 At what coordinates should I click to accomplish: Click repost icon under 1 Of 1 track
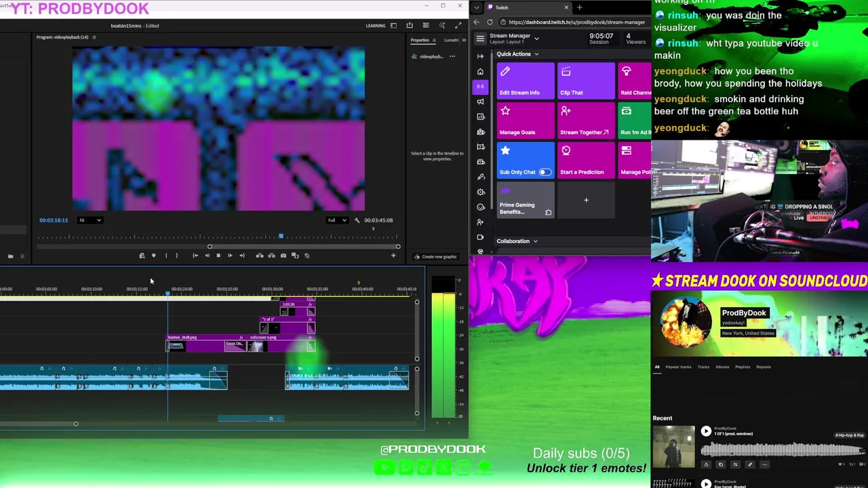pyautogui.click(x=735, y=464)
